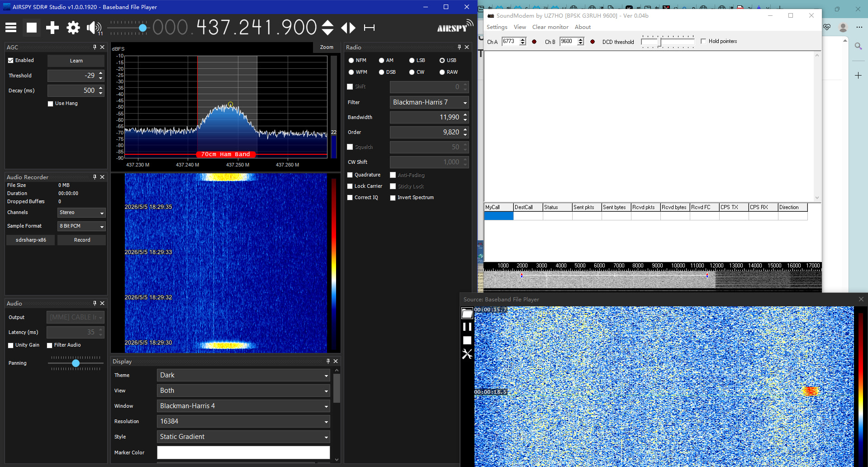Open the Resolution dropdown set to 16384
The image size is (868, 467).
[243, 421]
